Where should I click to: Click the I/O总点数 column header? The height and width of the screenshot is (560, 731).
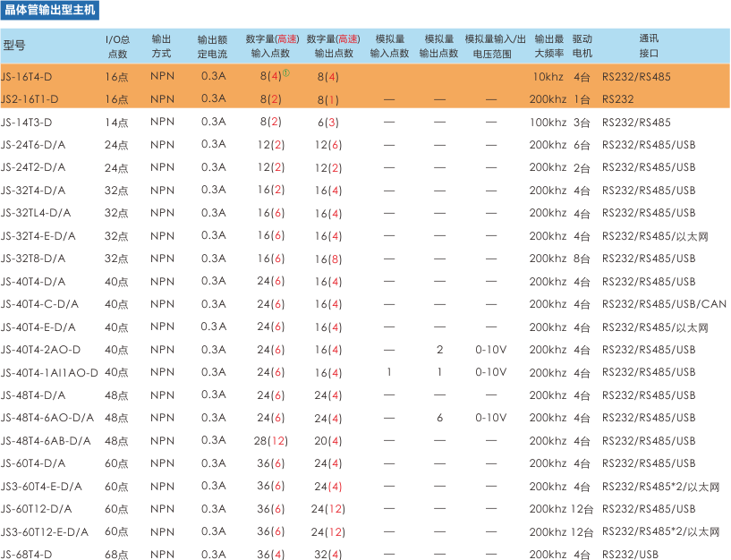(x=117, y=47)
